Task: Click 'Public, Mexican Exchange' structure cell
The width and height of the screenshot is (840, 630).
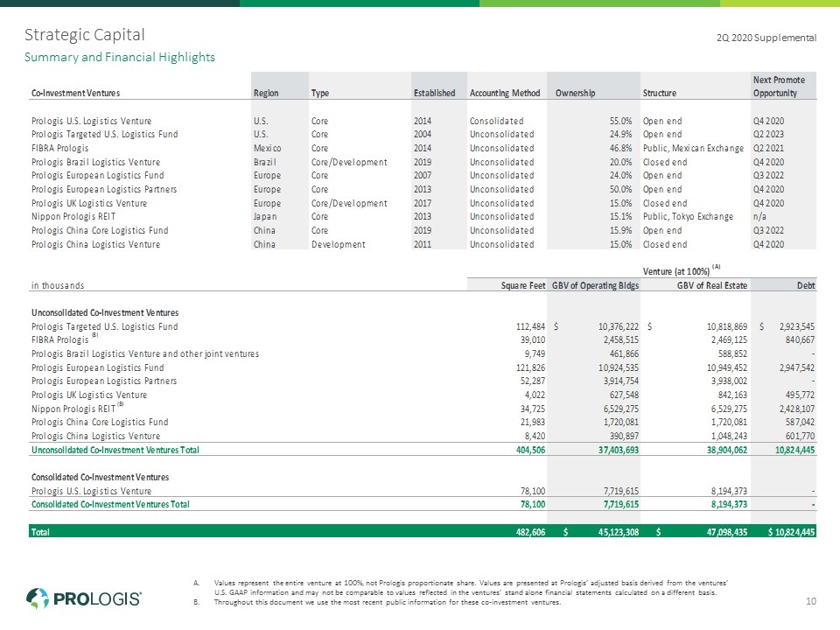Action: [x=693, y=149]
